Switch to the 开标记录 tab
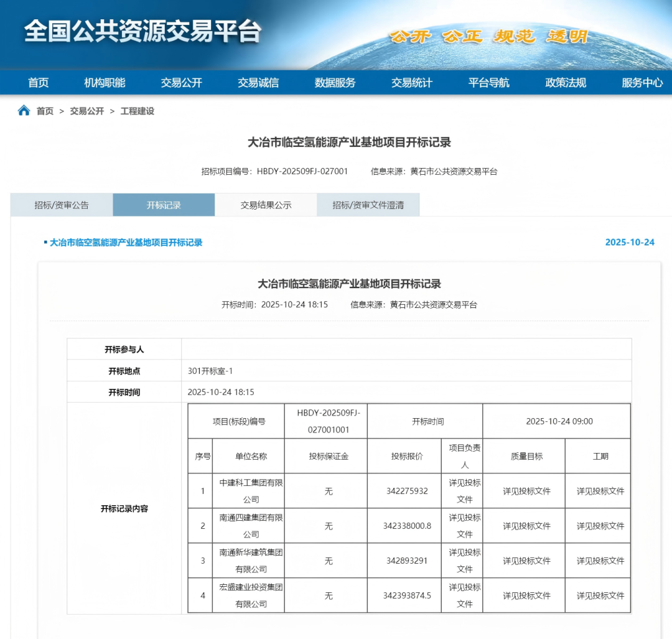Viewport: 672px width, 639px height. (163, 205)
